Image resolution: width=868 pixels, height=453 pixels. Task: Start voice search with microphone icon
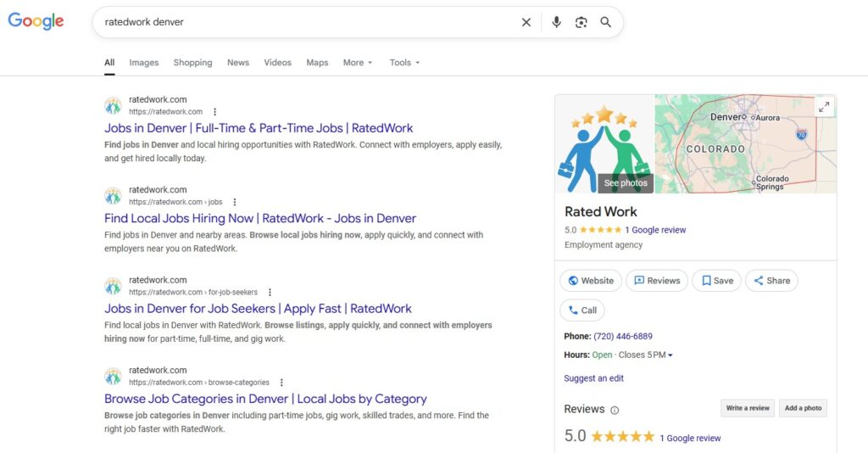click(x=556, y=22)
